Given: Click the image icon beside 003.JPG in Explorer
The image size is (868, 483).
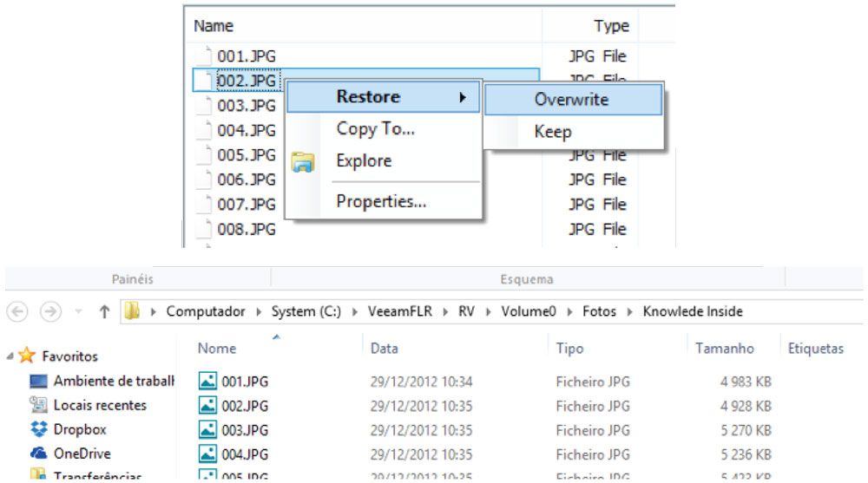Looking at the screenshot, I should pos(208,430).
